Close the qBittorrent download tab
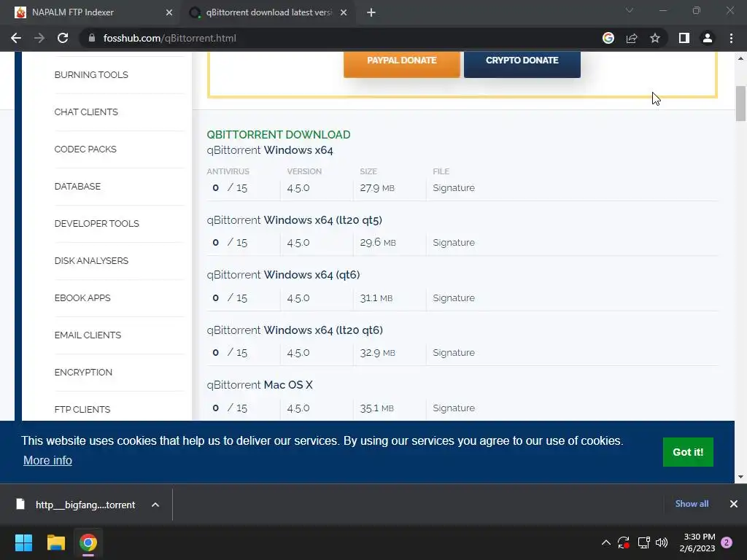The image size is (747, 560). pyautogui.click(x=344, y=12)
